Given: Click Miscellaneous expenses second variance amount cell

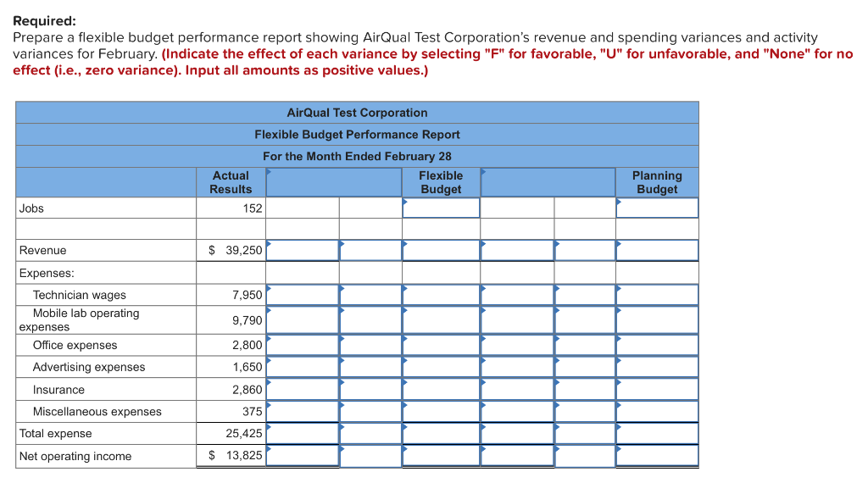Looking at the screenshot, I should 517,412.
